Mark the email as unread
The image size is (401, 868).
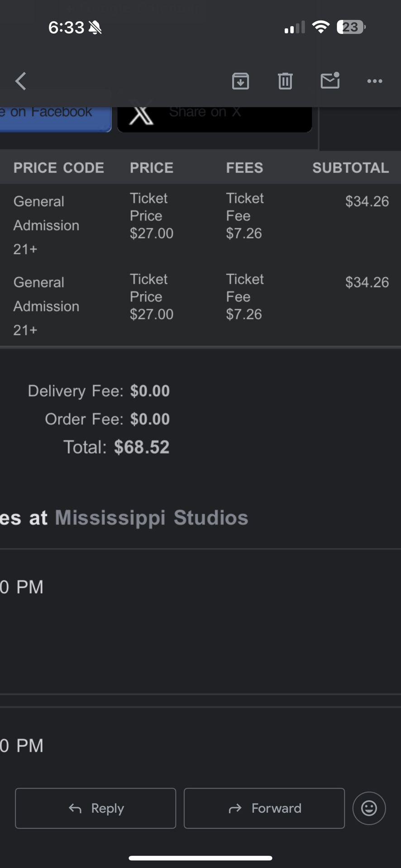[330, 81]
